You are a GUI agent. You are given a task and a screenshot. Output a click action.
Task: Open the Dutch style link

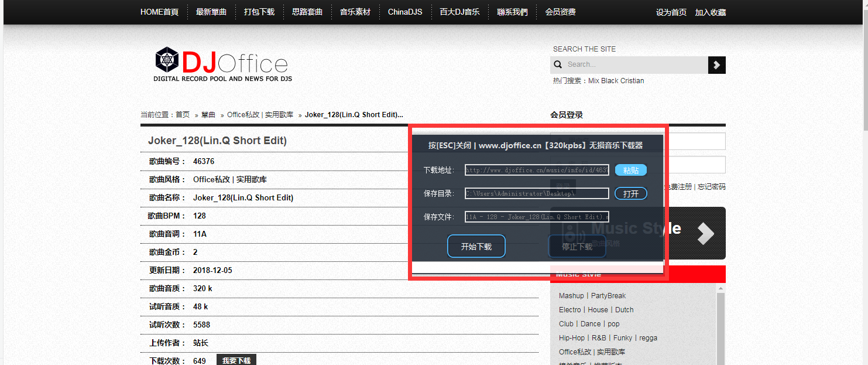(x=625, y=310)
